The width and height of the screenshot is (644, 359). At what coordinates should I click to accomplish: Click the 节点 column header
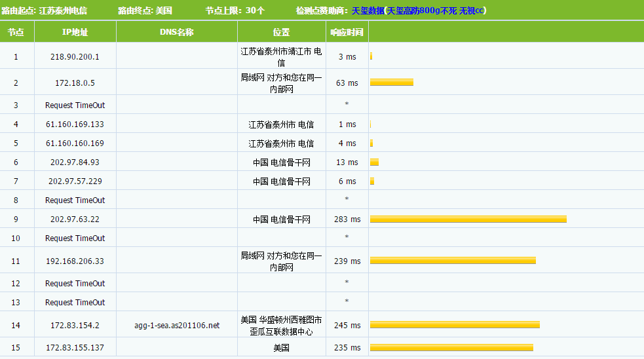point(16,32)
